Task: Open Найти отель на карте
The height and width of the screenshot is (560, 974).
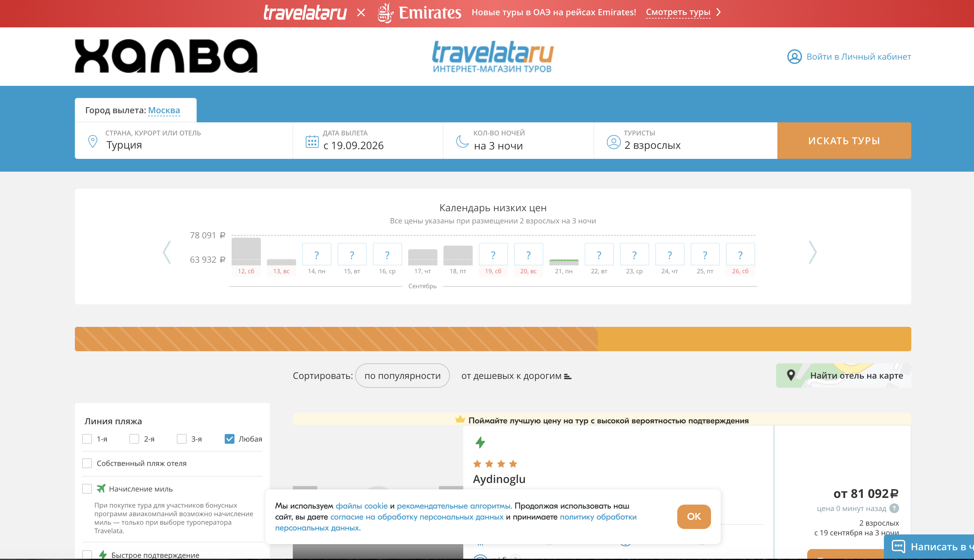Action: pyautogui.click(x=843, y=375)
